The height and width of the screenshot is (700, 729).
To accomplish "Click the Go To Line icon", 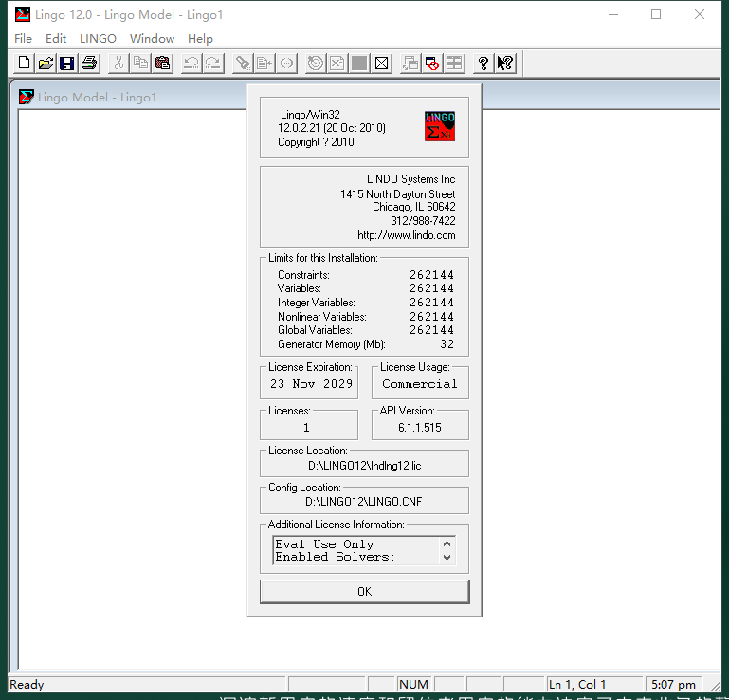I will pos(264,63).
